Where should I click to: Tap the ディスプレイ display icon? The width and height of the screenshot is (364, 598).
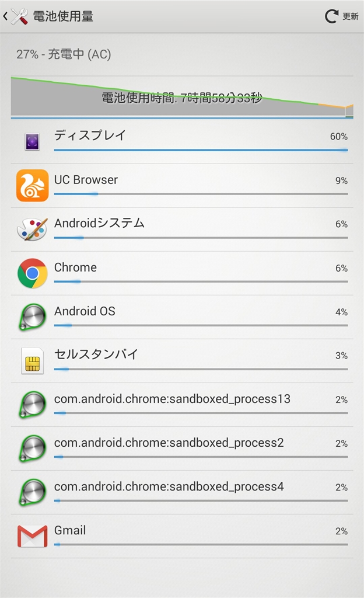click(x=32, y=142)
